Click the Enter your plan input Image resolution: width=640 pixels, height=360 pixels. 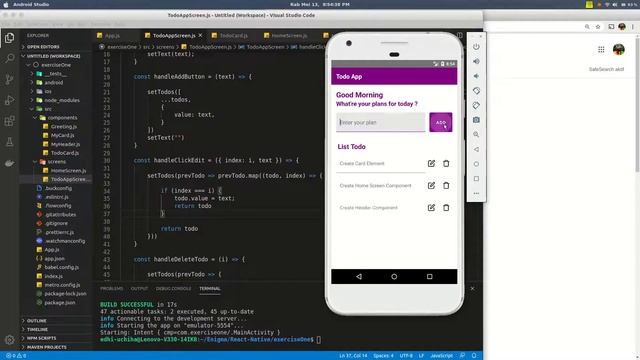coord(380,122)
